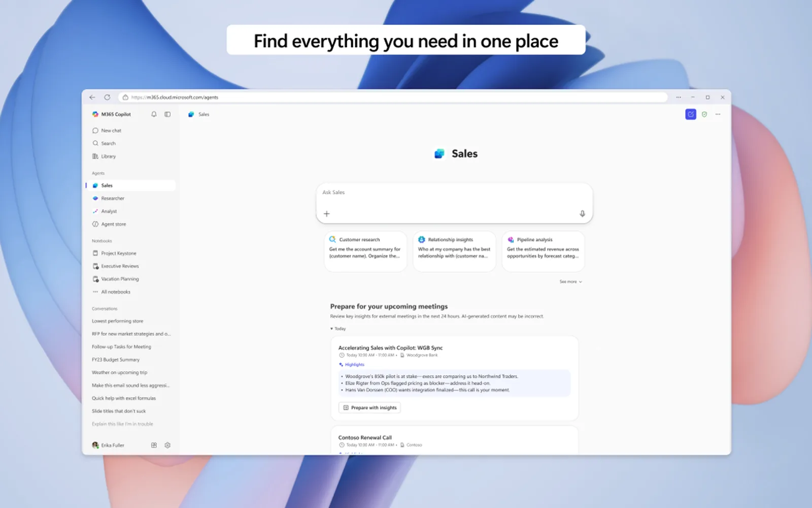Click the new chat compose icon top right
The width and height of the screenshot is (812, 508).
pyautogui.click(x=691, y=114)
